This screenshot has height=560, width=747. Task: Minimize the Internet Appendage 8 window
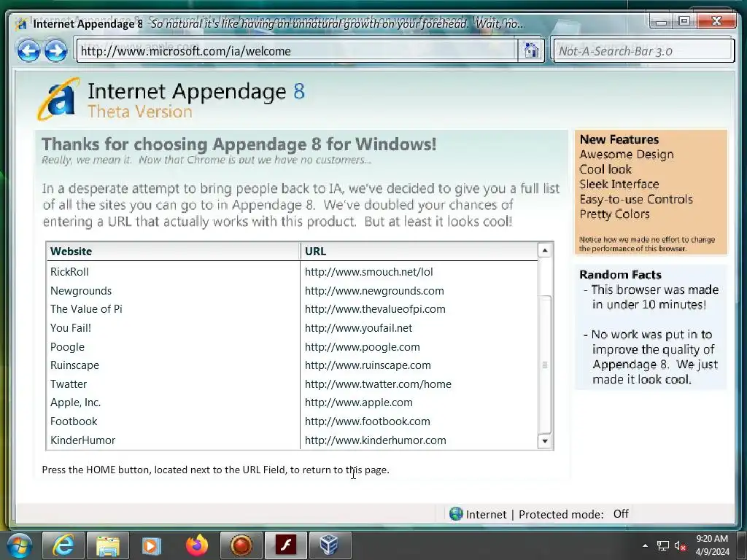coord(661,21)
